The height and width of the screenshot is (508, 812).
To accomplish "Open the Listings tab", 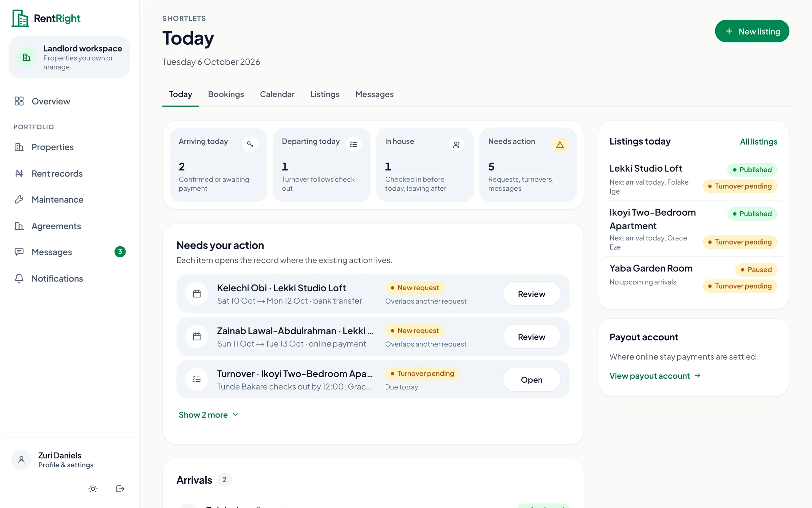I will tap(324, 94).
